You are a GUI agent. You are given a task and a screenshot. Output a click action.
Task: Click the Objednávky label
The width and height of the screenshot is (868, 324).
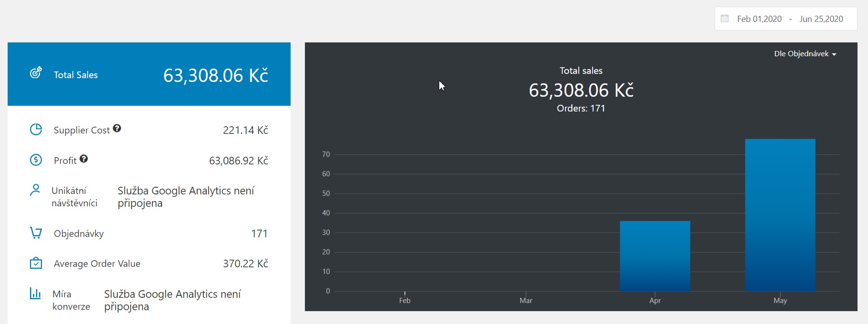[x=79, y=233]
